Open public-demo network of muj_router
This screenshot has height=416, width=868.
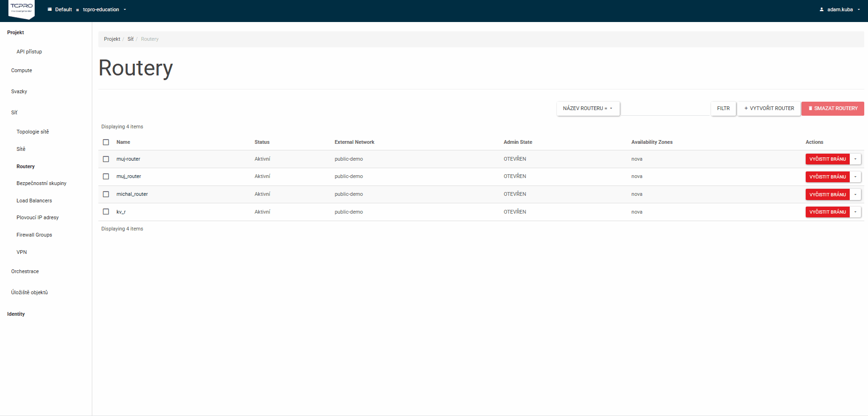pos(349,176)
